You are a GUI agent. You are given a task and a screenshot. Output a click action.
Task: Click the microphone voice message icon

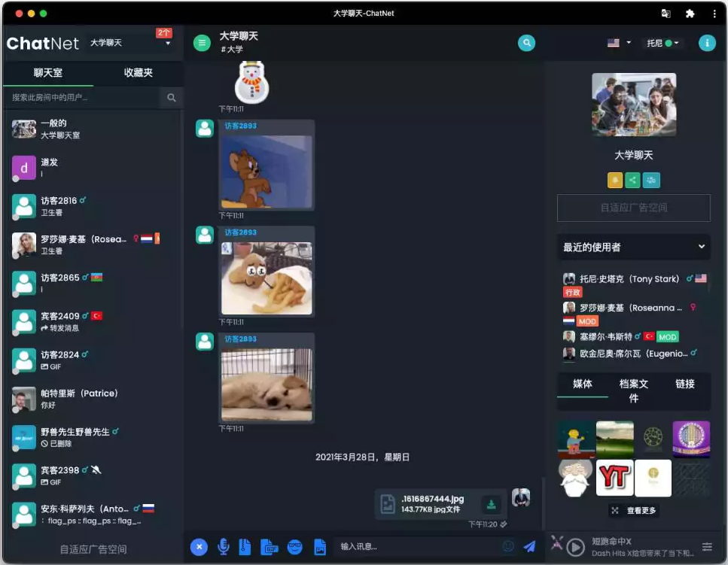pos(224,547)
